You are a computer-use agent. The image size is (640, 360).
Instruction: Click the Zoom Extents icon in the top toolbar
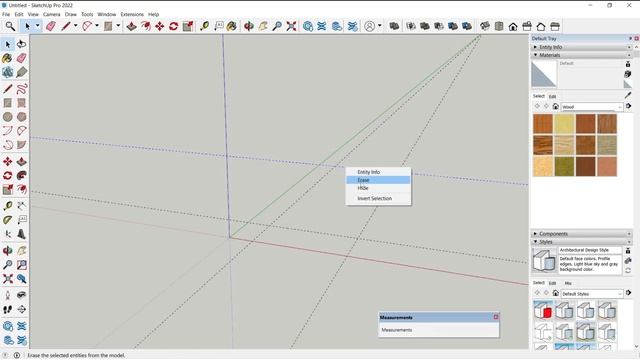(291, 26)
